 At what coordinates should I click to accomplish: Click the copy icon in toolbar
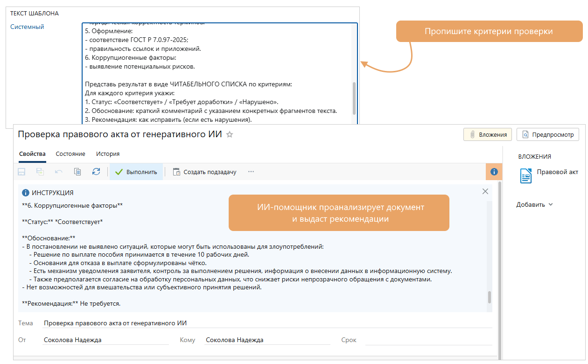point(77,172)
